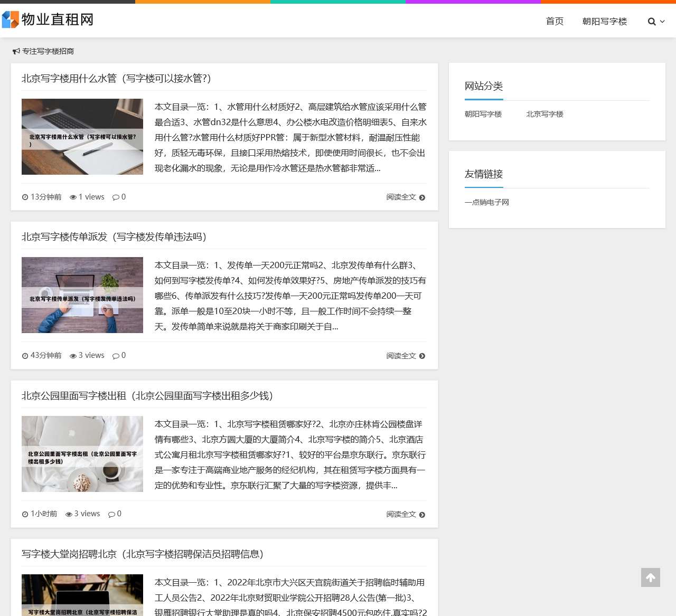
Task: Click the megaphone announcement icon
Action: coord(16,51)
